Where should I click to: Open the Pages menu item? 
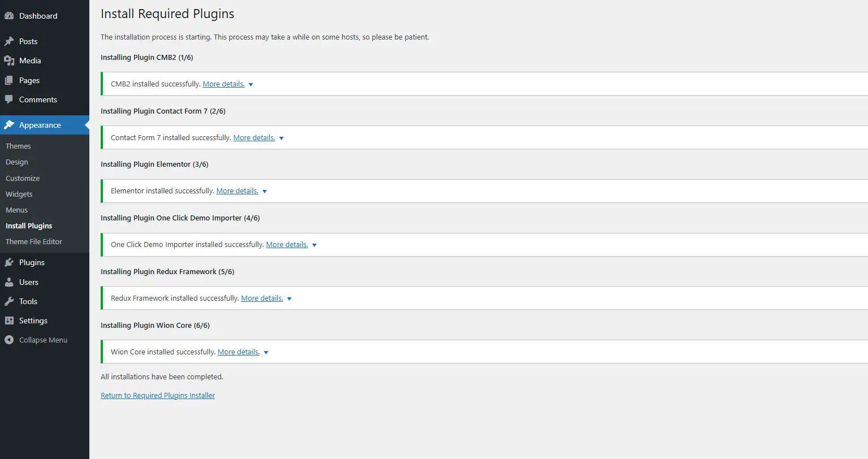(29, 80)
